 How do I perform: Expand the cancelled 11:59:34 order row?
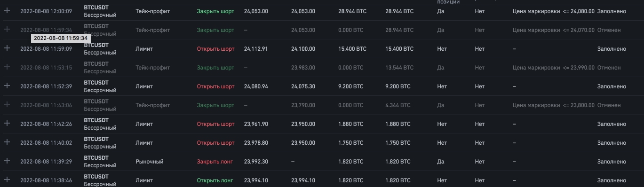pyautogui.click(x=7, y=29)
